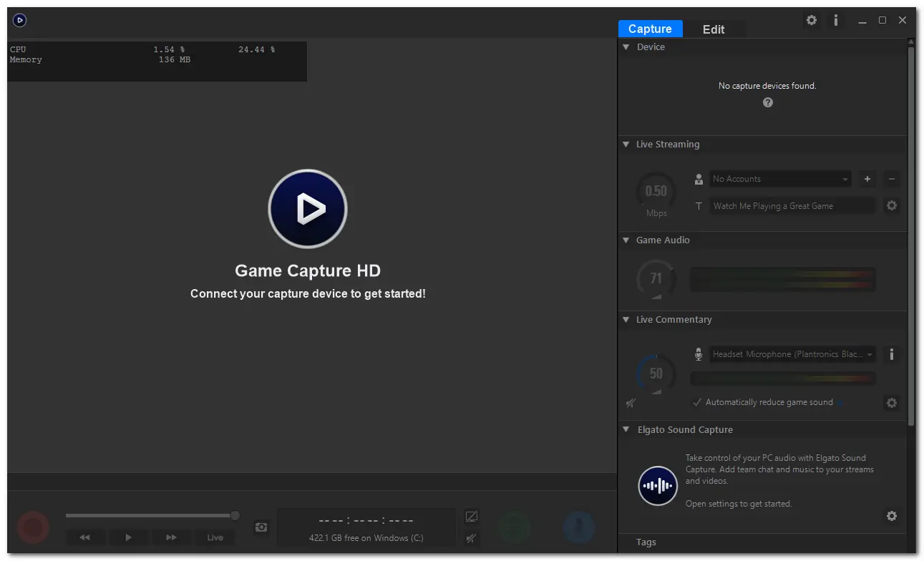
Task: Jump to Live view button
Action: click(215, 537)
